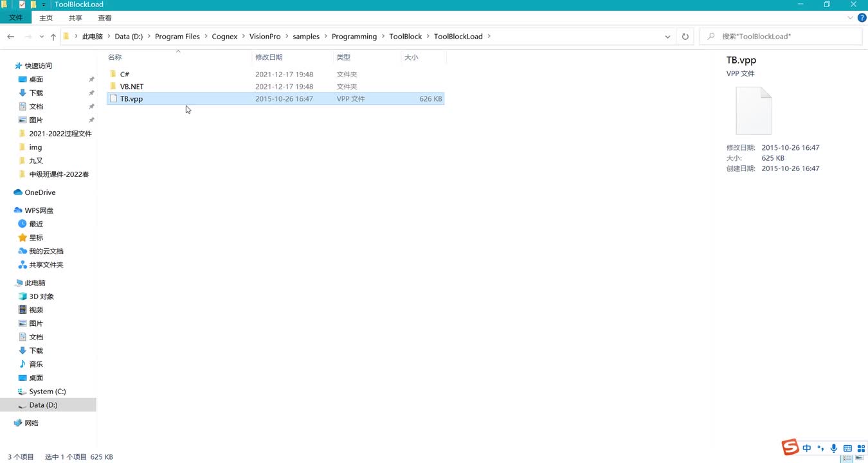
Task: Open OneDrive in the navigation pane
Action: point(40,192)
